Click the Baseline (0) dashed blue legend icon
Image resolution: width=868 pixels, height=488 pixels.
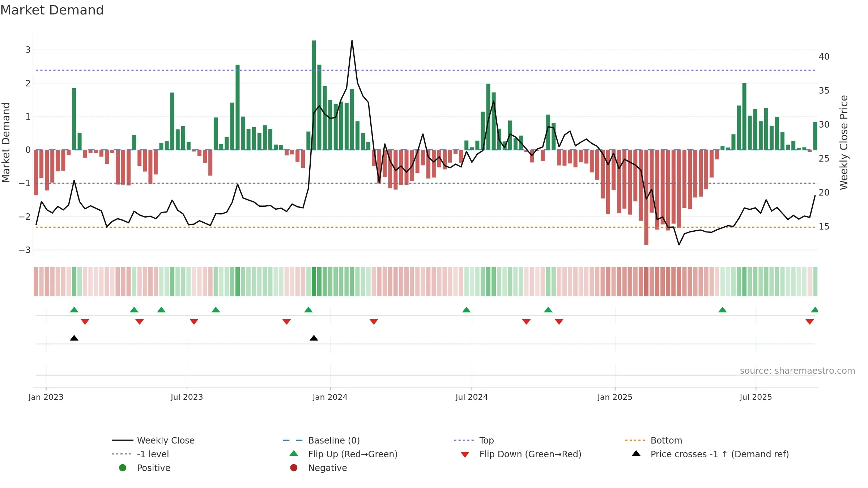pyautogui.click(x=293, y=440)
